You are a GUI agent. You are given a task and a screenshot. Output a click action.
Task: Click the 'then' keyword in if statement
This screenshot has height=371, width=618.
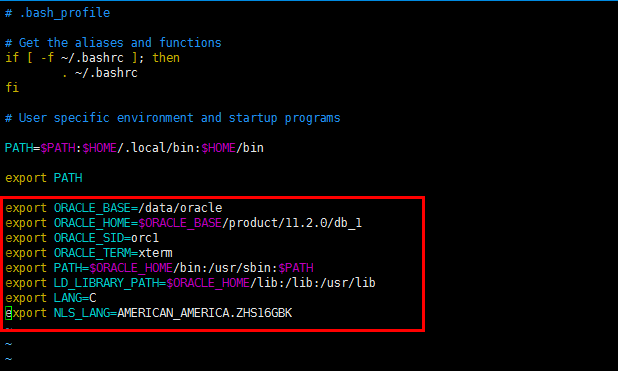(x=166, y=58)
